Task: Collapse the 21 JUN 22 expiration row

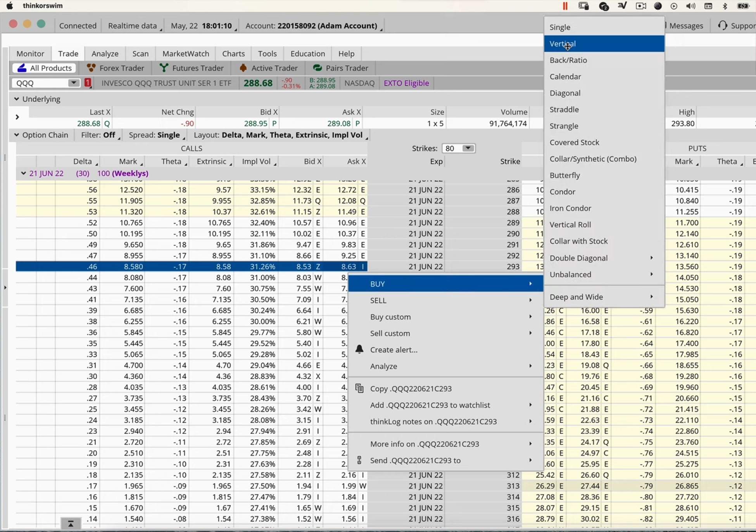Action: [23, 173]
